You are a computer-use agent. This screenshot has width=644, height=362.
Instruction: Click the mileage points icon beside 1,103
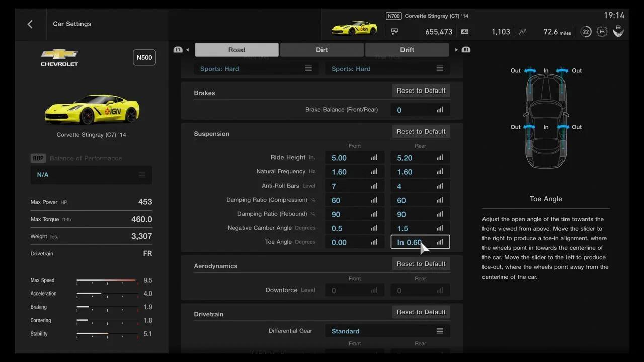(x=465, y=32)
